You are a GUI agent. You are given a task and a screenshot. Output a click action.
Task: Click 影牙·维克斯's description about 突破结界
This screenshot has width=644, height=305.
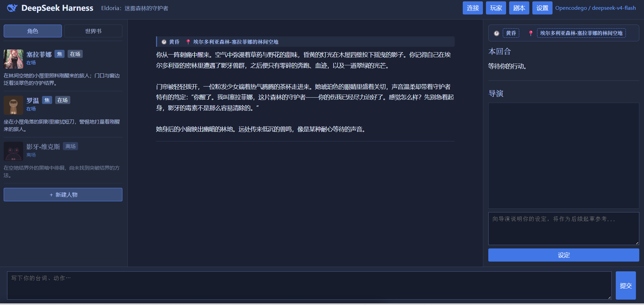tap(62, 172)
